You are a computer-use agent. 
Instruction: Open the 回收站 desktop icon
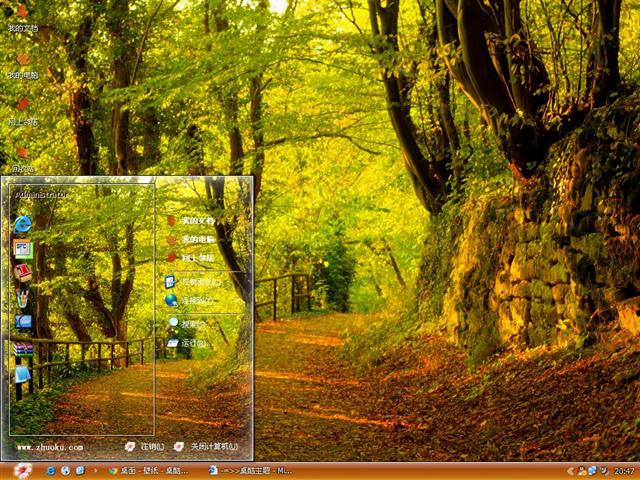pyautogui.click(x=23, y=159)
